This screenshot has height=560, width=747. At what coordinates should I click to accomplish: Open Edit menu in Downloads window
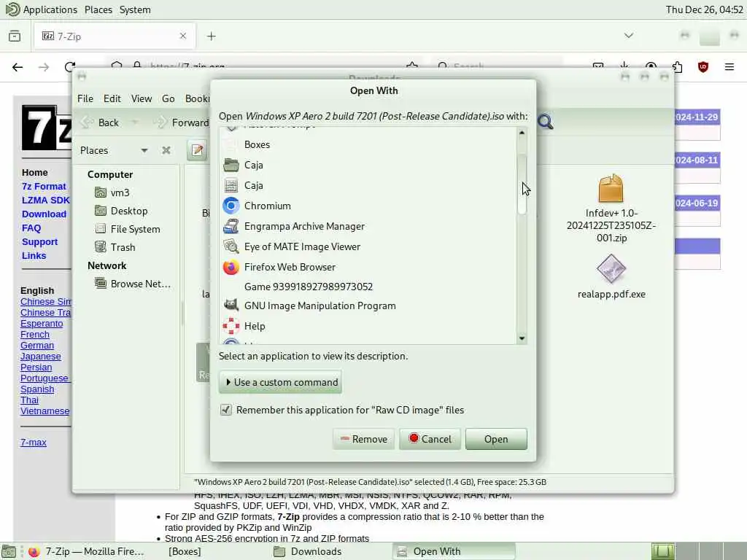[112, 98]
